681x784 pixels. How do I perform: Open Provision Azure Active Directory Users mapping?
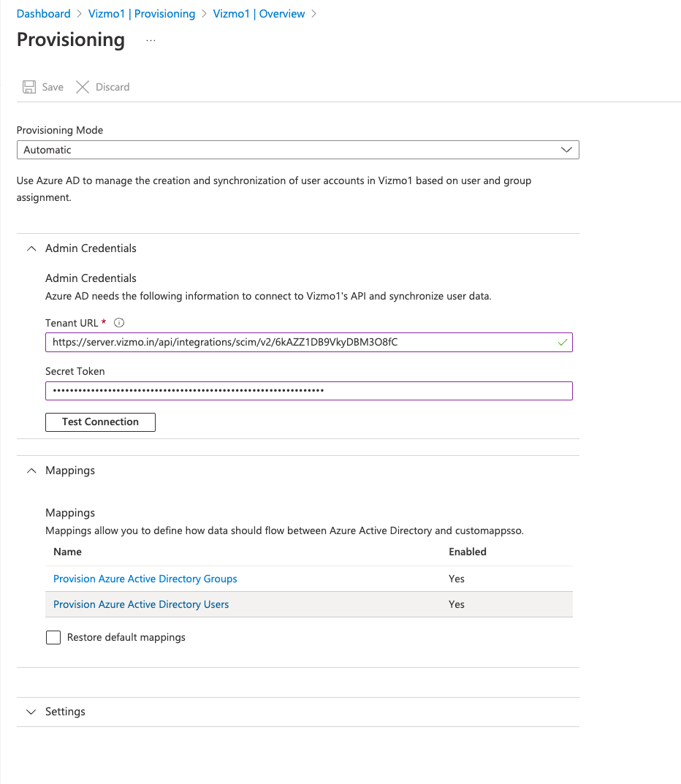[x=140, y=604]
